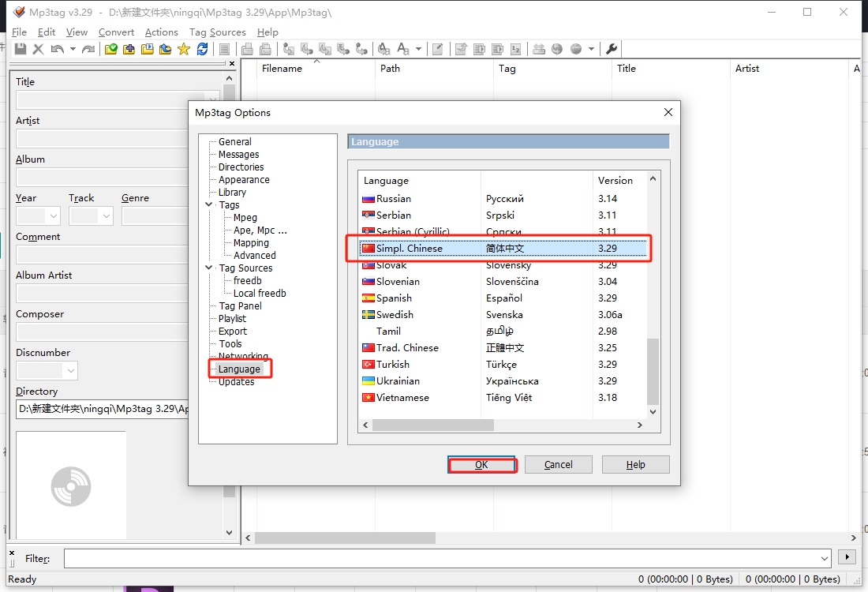Click the folder icon with blue arrow

166,49
